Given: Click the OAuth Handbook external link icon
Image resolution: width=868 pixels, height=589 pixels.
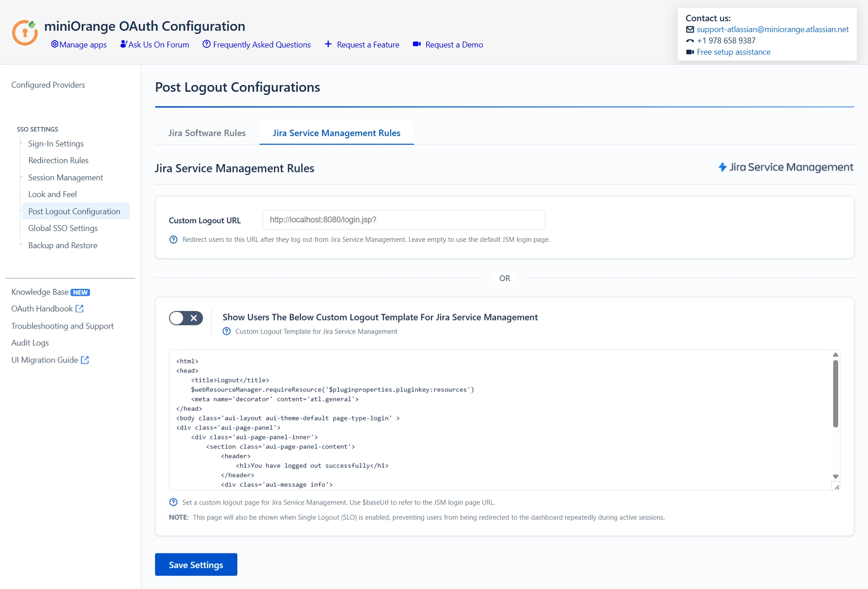Looking at the screenshot, I should (x=80, y=309).
